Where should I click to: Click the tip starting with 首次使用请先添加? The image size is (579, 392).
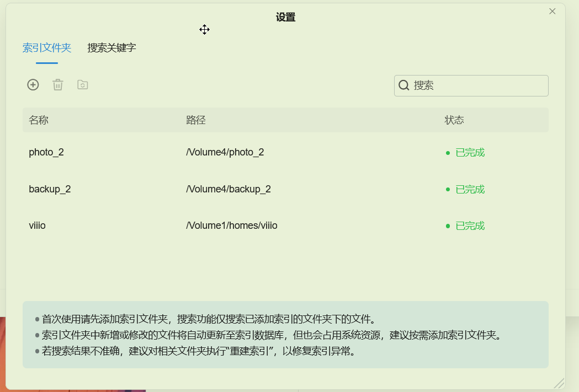click(208, 319)
